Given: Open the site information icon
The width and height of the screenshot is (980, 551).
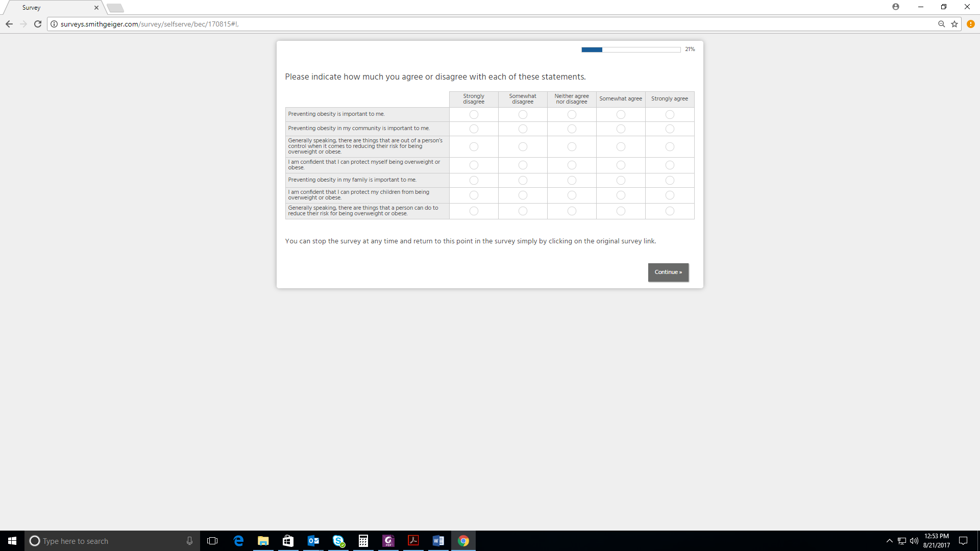Looking at the screenshot, I should coord(54,24).
